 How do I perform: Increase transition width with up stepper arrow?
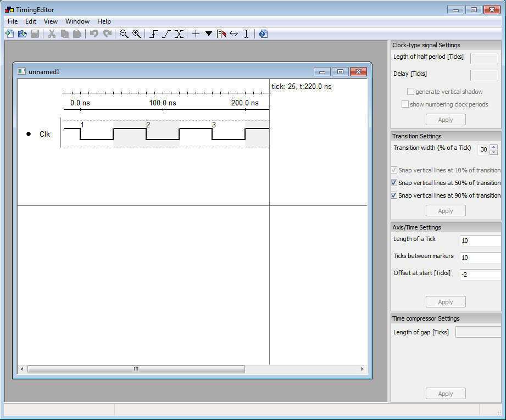click(x=493, y=147)
